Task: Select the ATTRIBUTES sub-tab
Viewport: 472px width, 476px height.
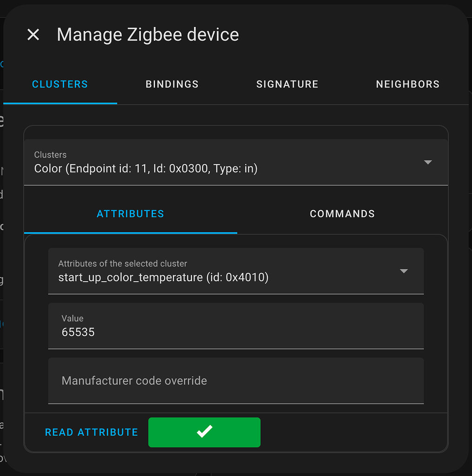Action: pos(130,213)
